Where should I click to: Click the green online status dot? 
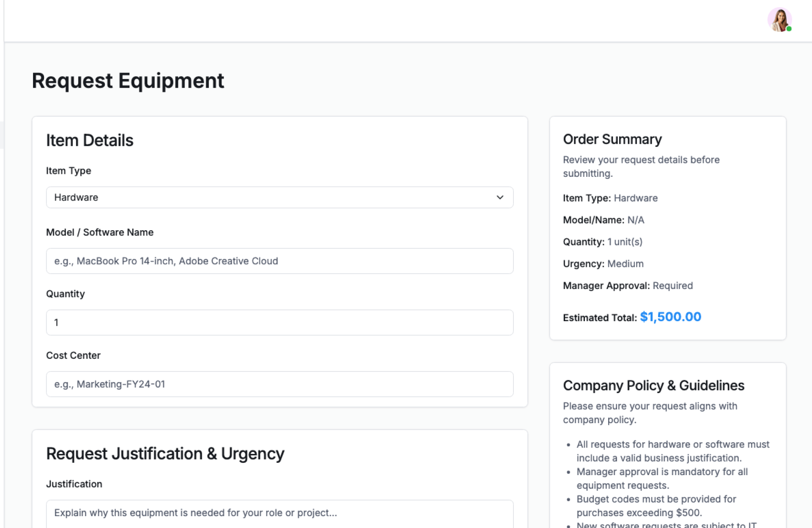point(789,29)
